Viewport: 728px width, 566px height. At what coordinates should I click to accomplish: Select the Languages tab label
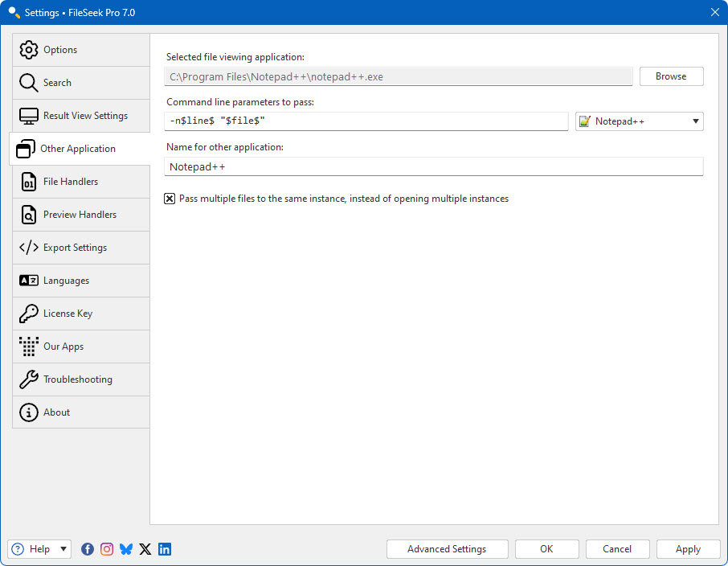pos(66,281)
